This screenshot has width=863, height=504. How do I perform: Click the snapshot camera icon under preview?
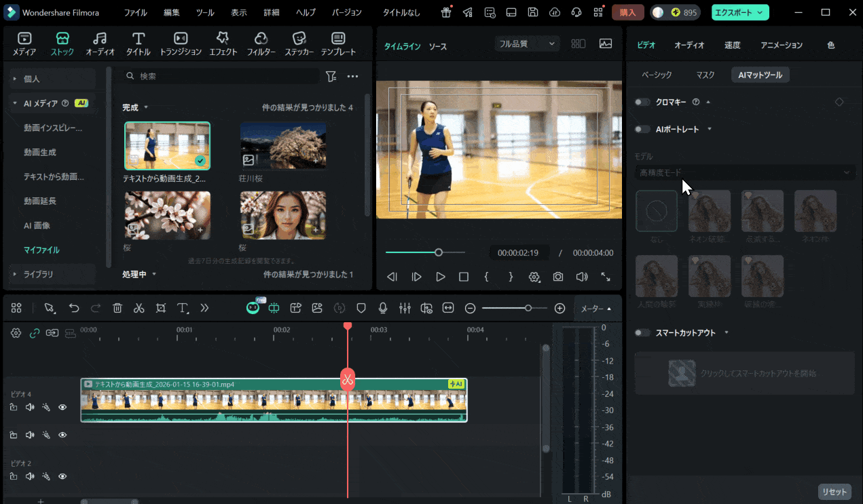point(558,277)
